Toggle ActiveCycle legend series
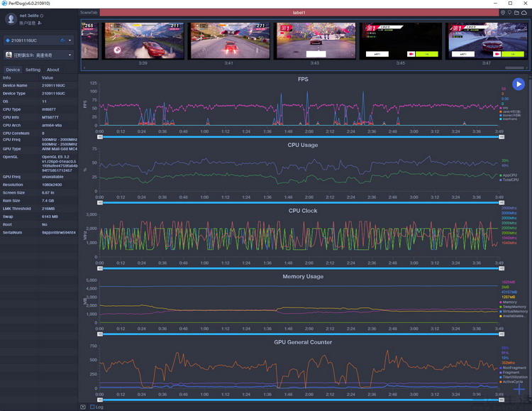 tap(511, 382)
